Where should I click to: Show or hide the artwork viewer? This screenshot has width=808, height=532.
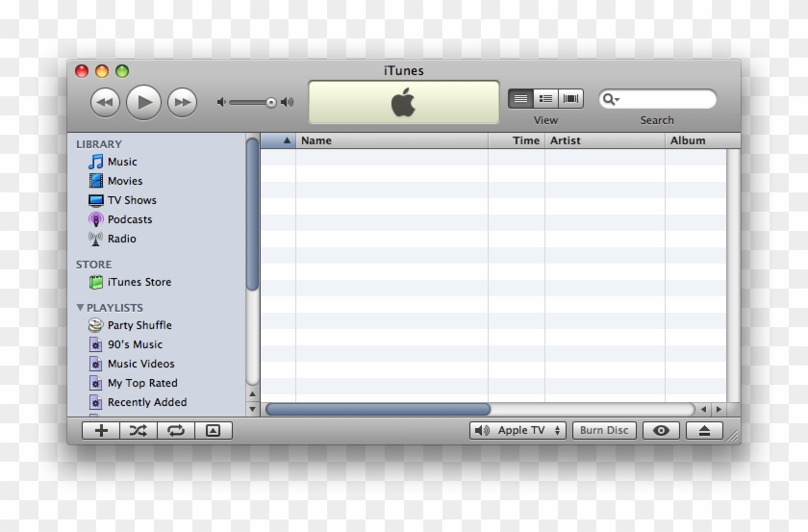214,430
